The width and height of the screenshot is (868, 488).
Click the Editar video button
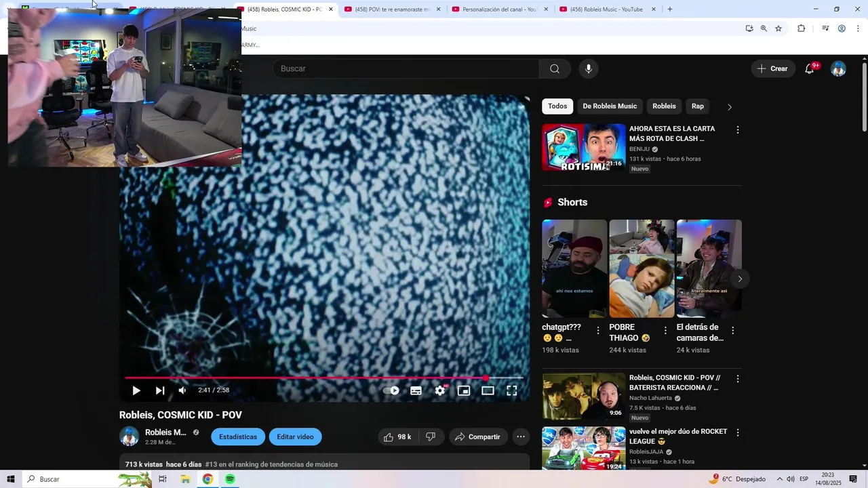coord(295,437)
